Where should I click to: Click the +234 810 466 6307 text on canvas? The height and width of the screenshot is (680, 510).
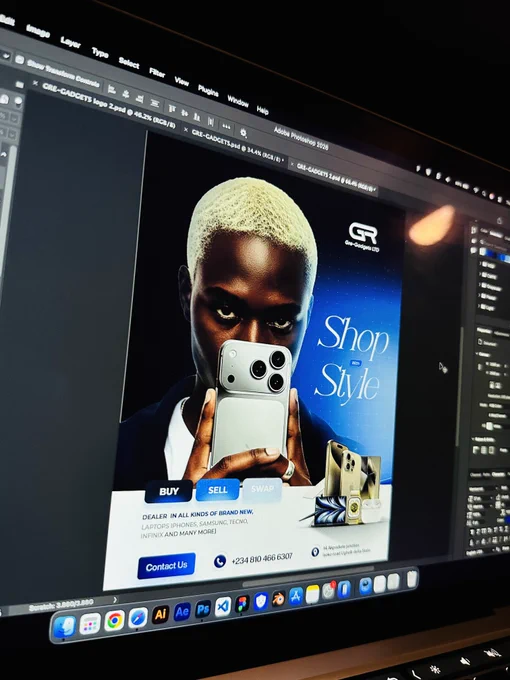coord(262,559)
